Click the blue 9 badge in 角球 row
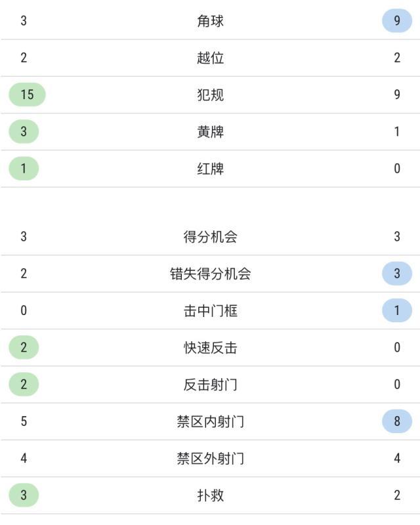 coord(397,21)
